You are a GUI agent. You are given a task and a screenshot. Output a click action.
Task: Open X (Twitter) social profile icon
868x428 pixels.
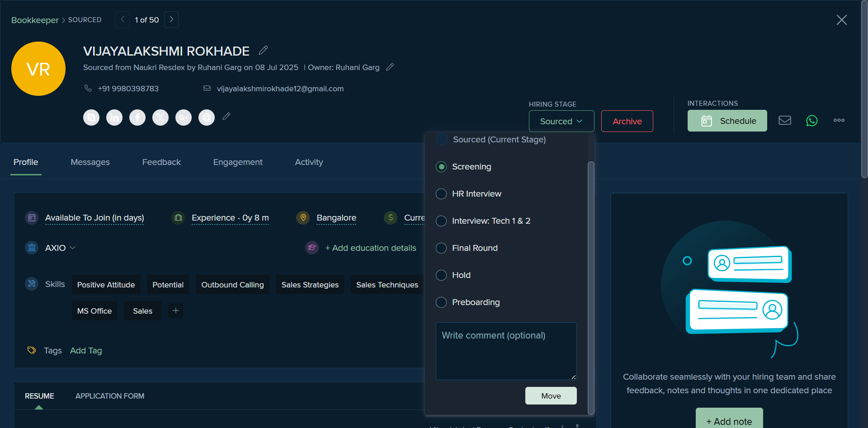(160, 118)
